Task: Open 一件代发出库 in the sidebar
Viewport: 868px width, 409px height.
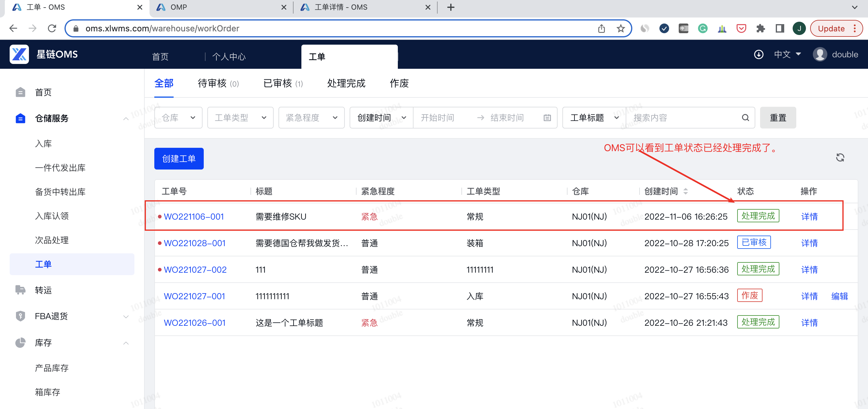Action: [60, 168]
